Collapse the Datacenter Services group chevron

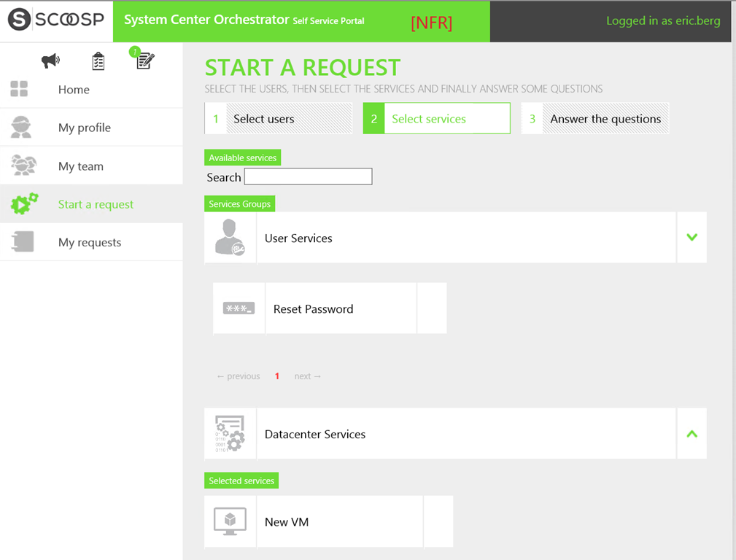tap(692, 434)
